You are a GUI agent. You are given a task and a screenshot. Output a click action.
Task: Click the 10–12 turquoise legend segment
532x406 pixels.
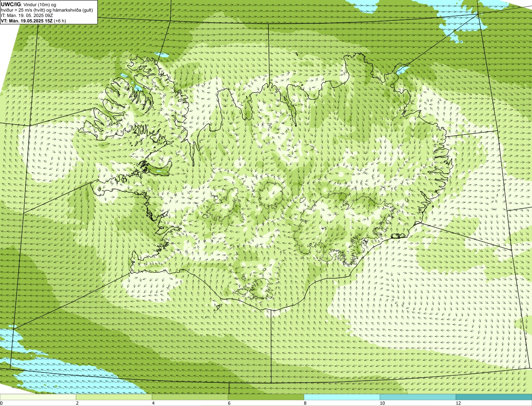click(x=418, y=397)
